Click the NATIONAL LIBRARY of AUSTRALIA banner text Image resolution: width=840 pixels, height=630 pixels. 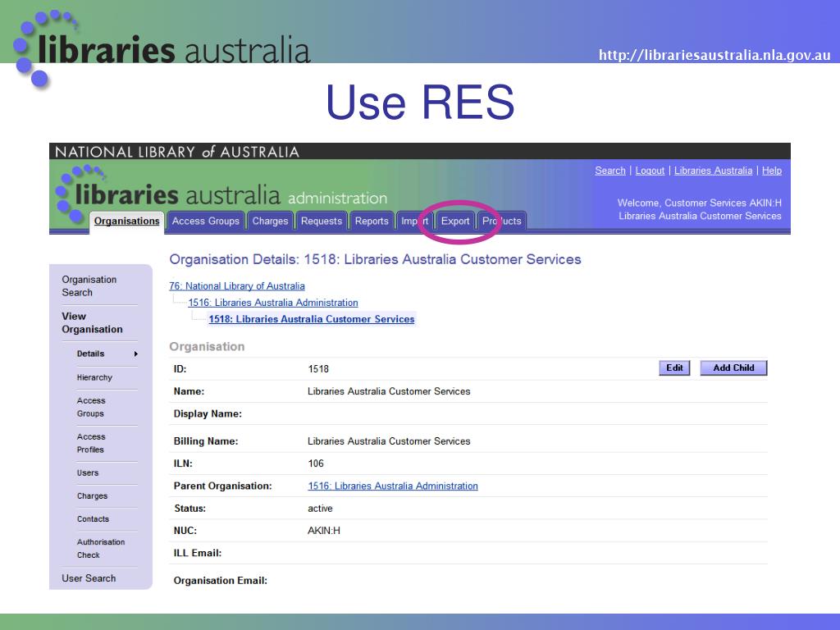click(x=177, y=152)
